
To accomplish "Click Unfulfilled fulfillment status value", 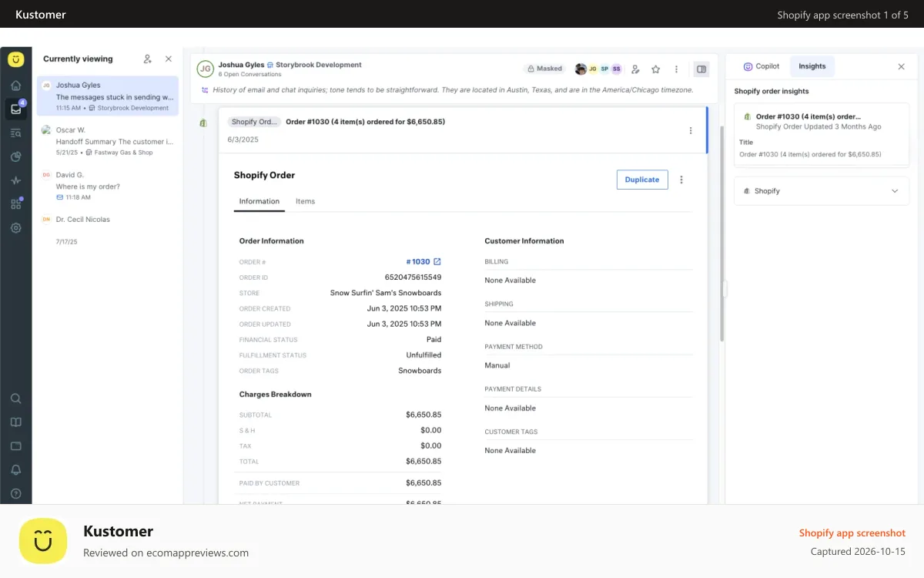I will [x=424, y=355].
